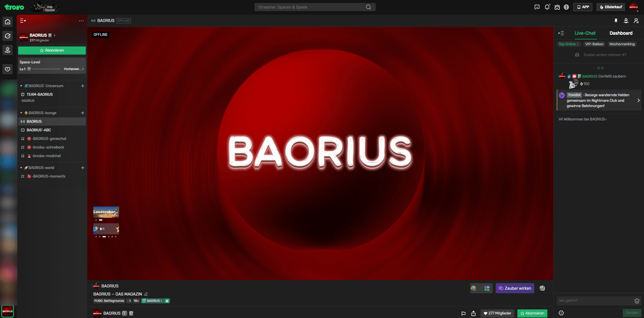The width and height of the screenshot is (644, 318).
Task: Click the Space-Level progress bar
Action: (x=47, y=69)
